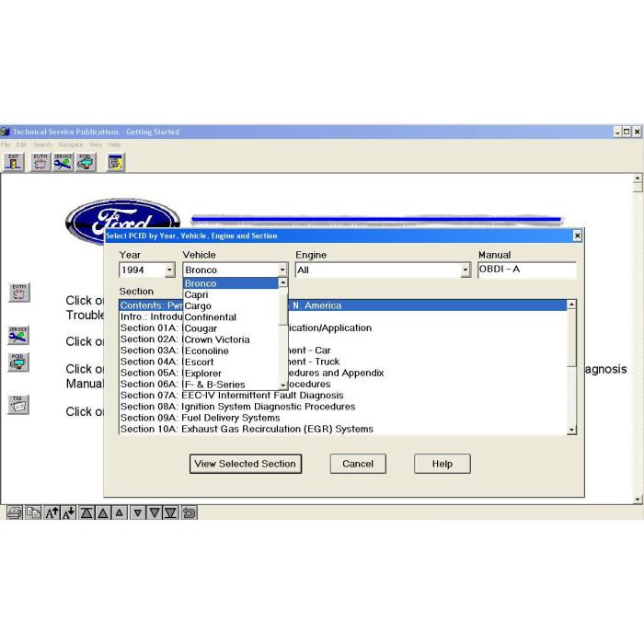This screenshot has width=644, height=644.
Task: Select Continental in the vehicle list
Action: pos(231,317)
